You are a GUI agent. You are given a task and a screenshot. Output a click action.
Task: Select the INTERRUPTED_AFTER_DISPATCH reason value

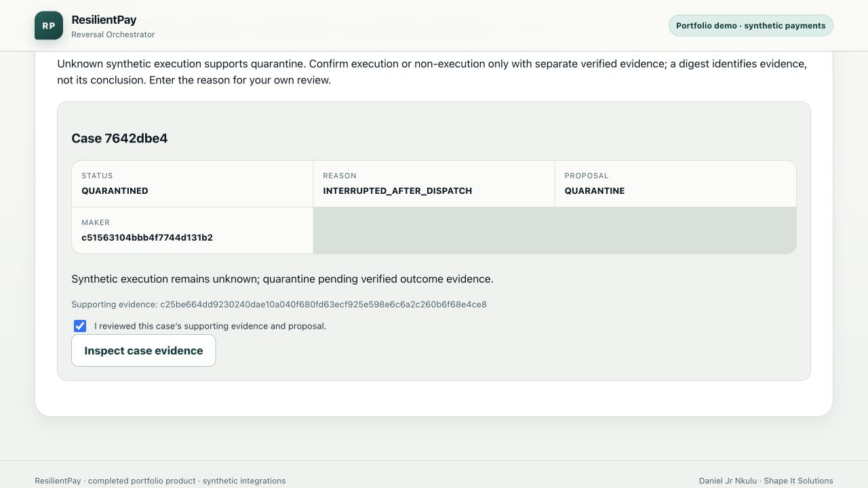point(397,190)
